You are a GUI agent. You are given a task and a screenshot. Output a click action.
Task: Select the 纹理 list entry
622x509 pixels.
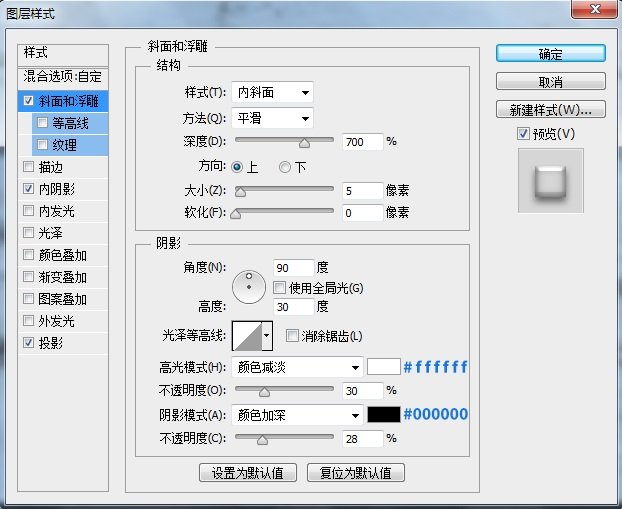coord(70,145)
